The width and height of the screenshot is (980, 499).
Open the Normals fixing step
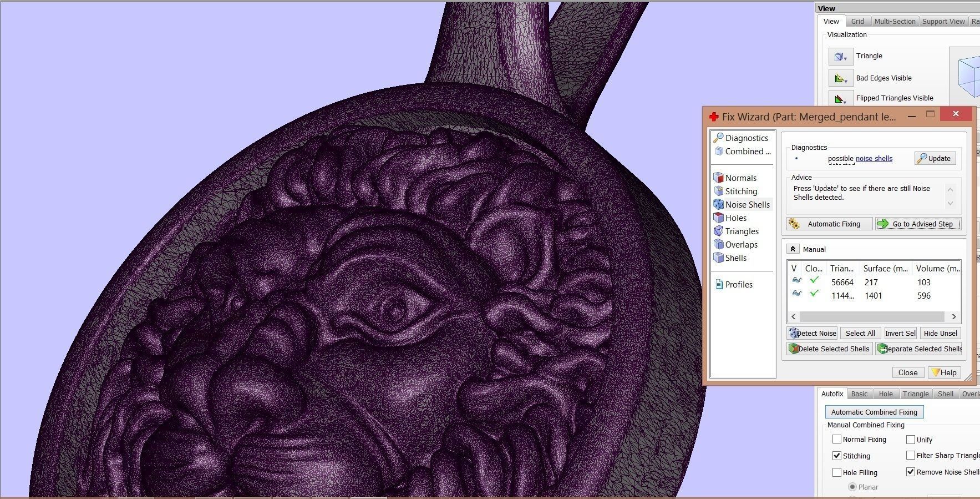[735, 178]
